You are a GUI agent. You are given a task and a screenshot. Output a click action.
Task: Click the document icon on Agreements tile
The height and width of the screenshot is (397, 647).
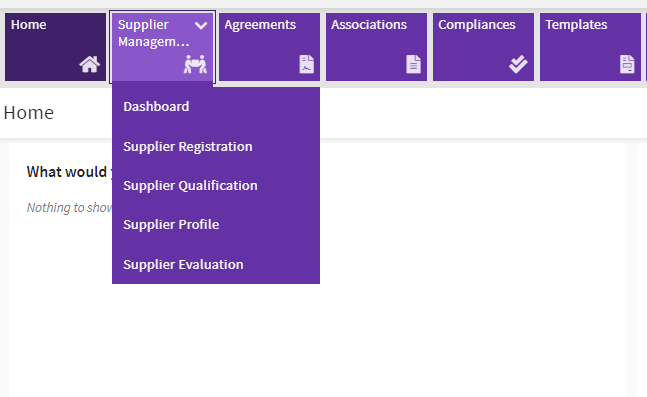tap(307, 64)
